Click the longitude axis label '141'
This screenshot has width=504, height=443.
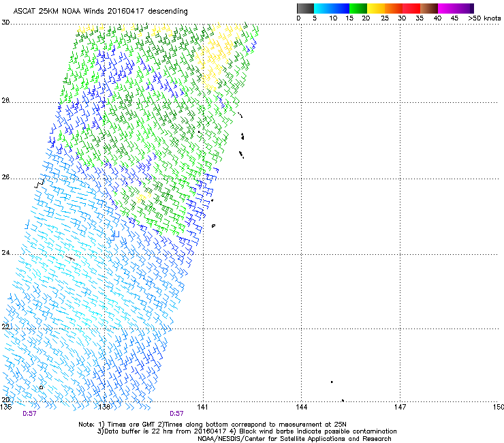(202, 407)
